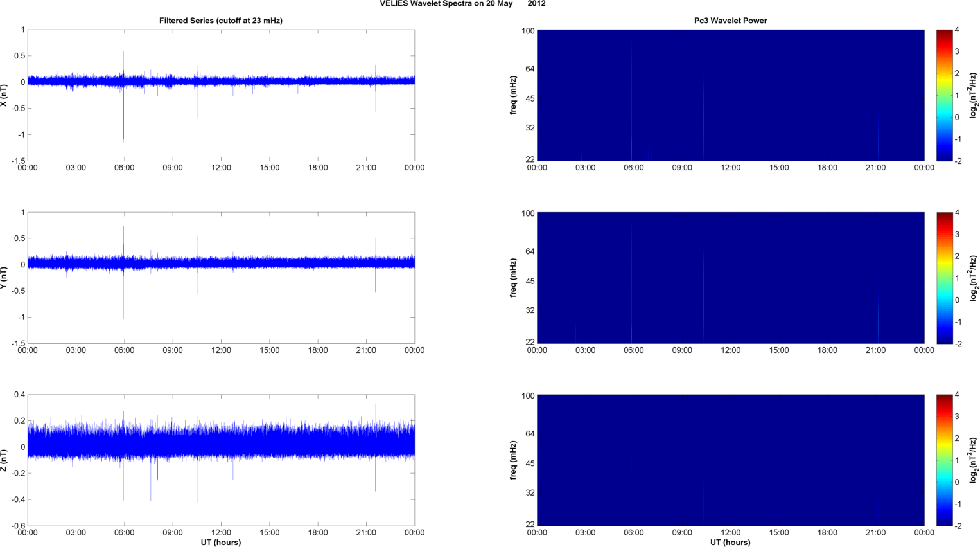Click the top Pc3 wavelet spectrogram
The width and height of the screenshot is (980, 547).
[x=730, y=95]
